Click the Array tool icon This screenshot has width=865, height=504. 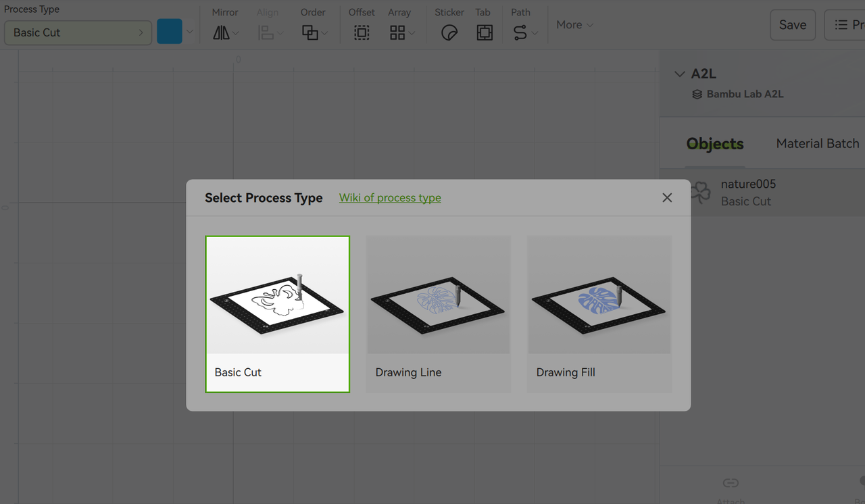tap(397, 32)
